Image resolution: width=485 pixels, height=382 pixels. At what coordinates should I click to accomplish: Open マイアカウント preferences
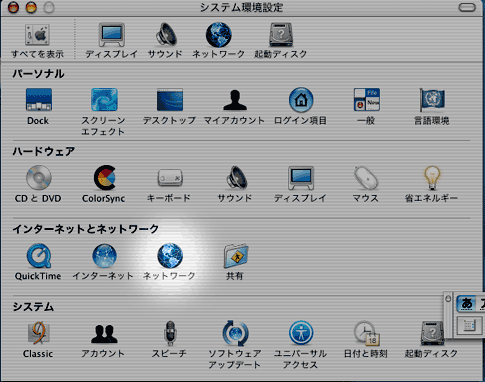(x=235, y=100)
